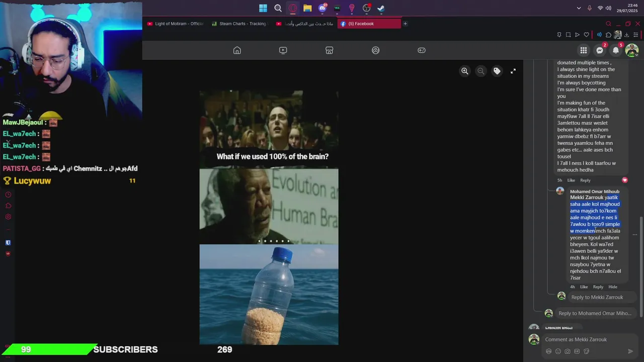The height and width of the screenshot is (362, 644).
Task: Select the (5) Facebook tab
Action: click(369, 24)
